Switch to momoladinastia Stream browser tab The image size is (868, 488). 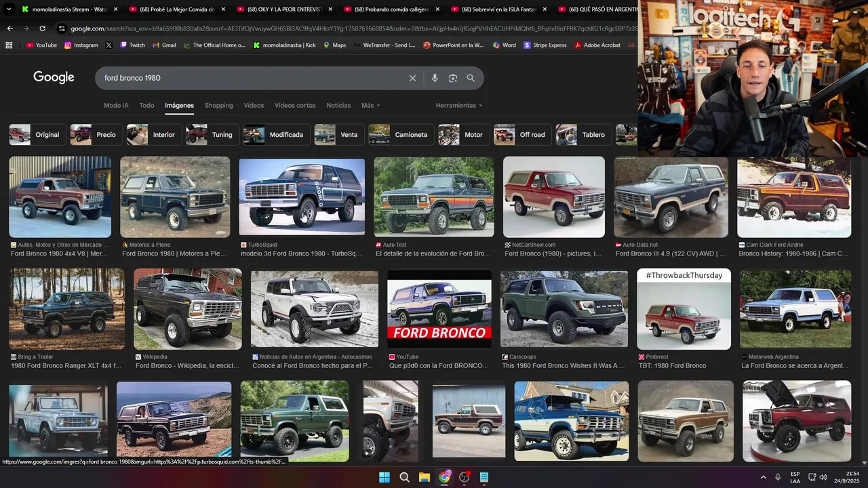70,9
